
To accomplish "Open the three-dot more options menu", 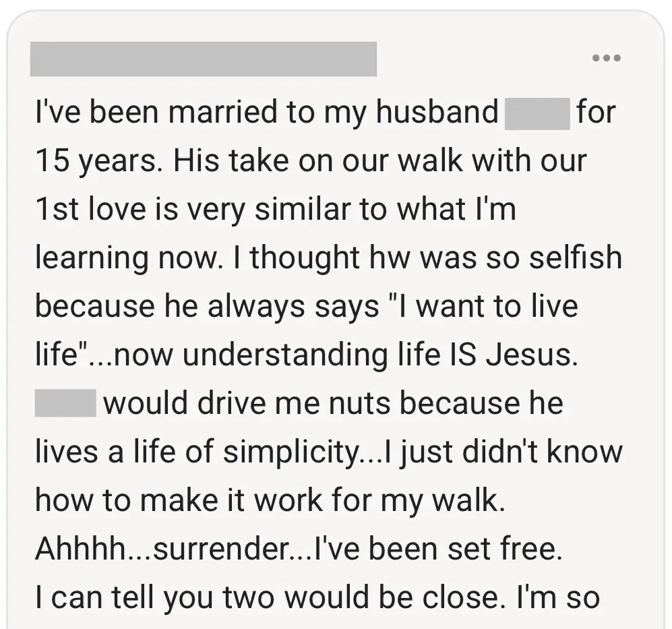I will 606,59.
